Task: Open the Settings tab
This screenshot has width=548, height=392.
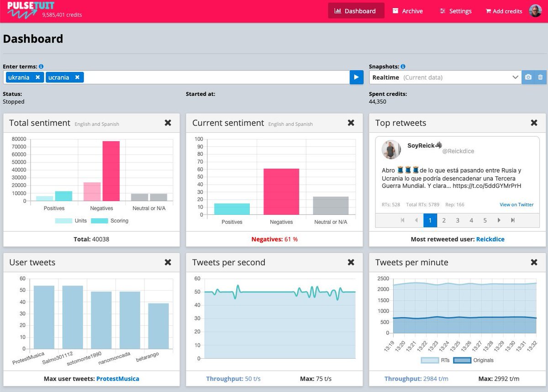Action: (456, 11)
